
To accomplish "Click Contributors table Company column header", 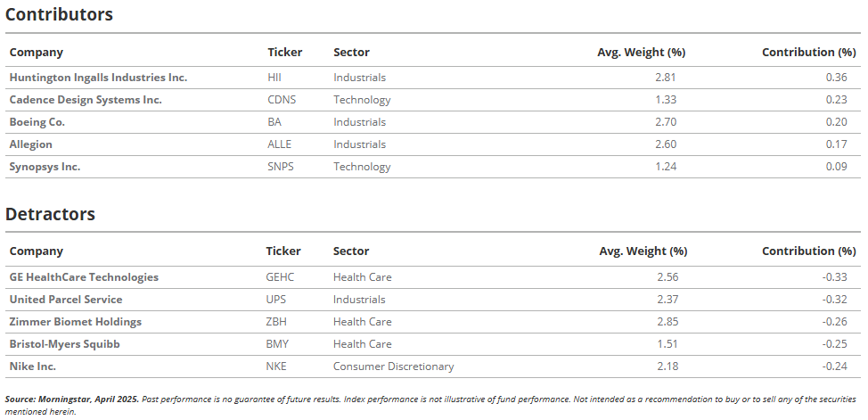I will tap(36, 52).
